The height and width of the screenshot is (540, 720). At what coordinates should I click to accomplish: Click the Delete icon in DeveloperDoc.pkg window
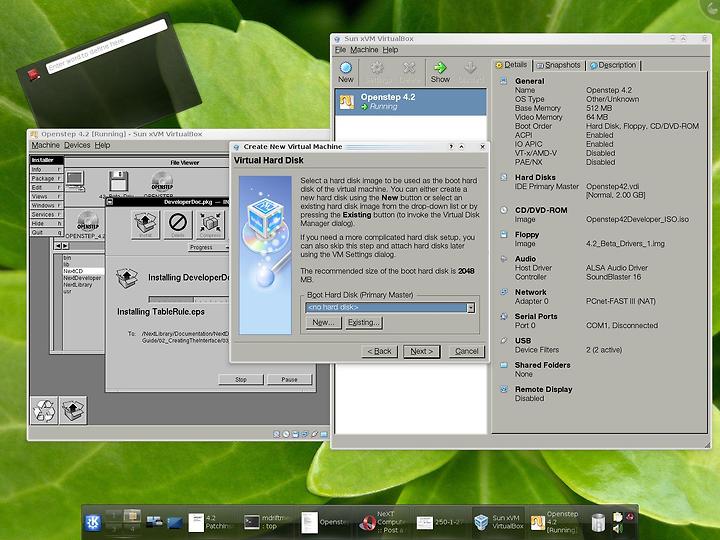178,224
